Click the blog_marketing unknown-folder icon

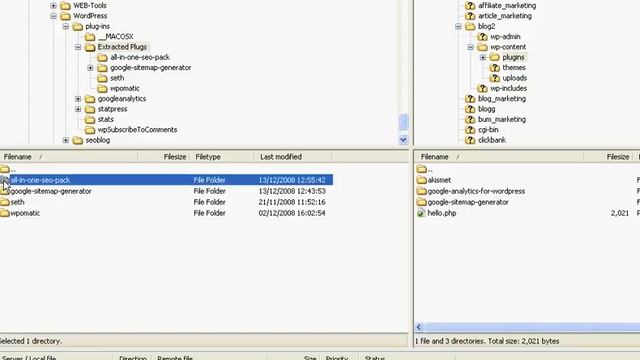point(470,99)
